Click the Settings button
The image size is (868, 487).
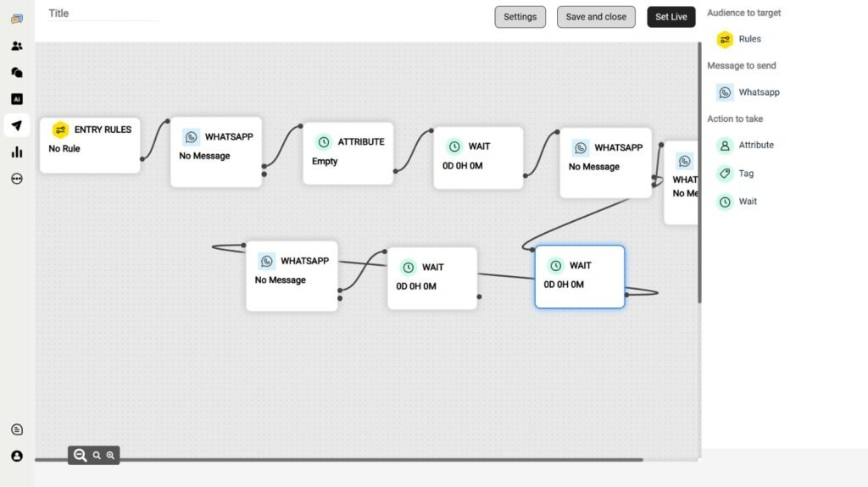(x=520, y=17)
